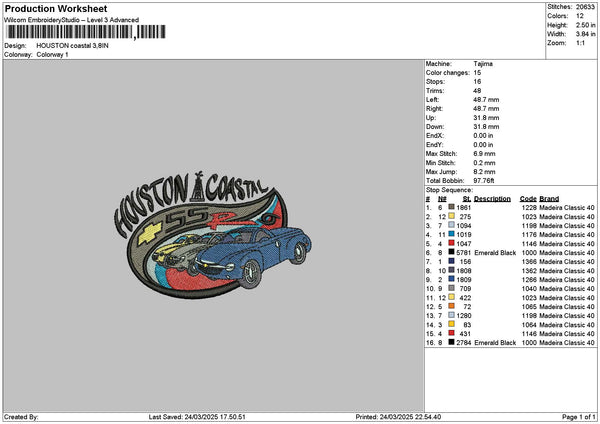Screen dimensions: 600x424
Task: Click the Page 1 of 1 footer text
Action: click(579, 417)
